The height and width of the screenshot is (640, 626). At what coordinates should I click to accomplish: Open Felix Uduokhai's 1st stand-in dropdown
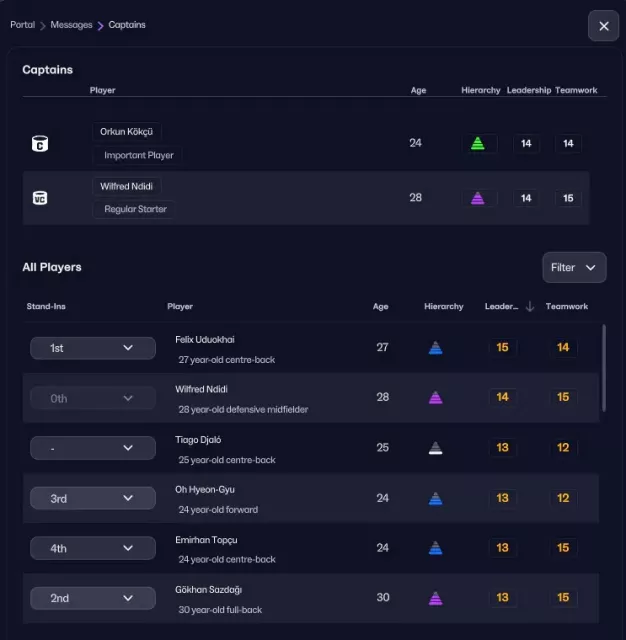click(93, 348)
